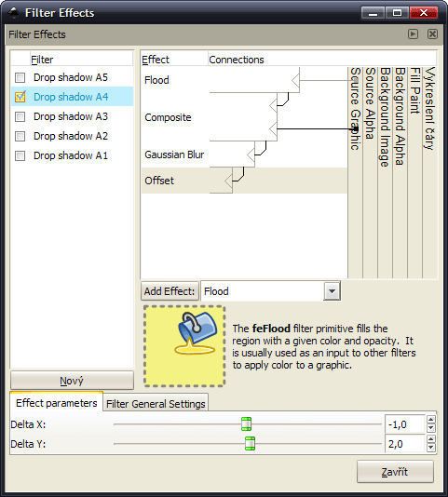
Task: Decrease Delta Y with down stepper
Action: click(x=430, y=448)
